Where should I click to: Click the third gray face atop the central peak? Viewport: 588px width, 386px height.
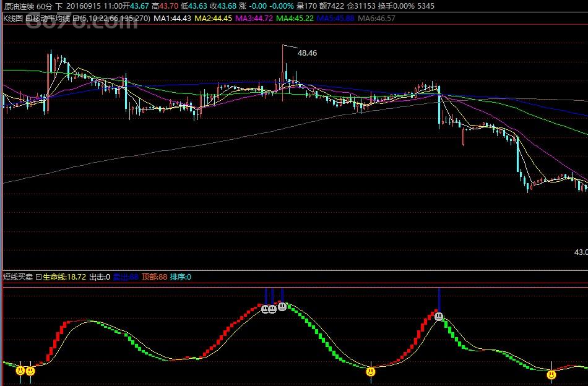click(282, 307)
